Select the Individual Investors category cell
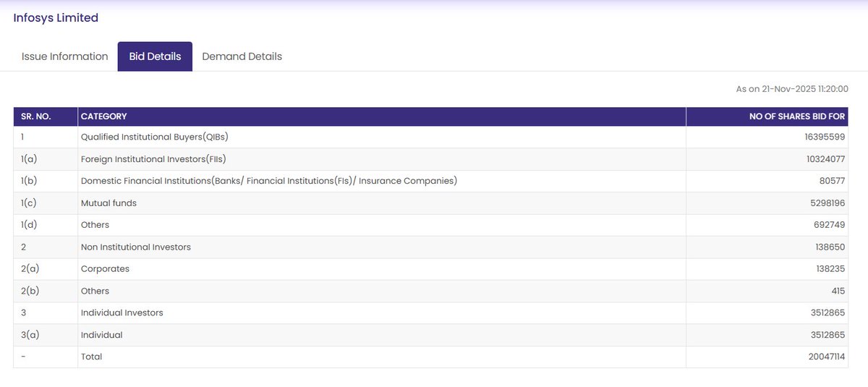868x387 pixels. (x=382, y=312)
